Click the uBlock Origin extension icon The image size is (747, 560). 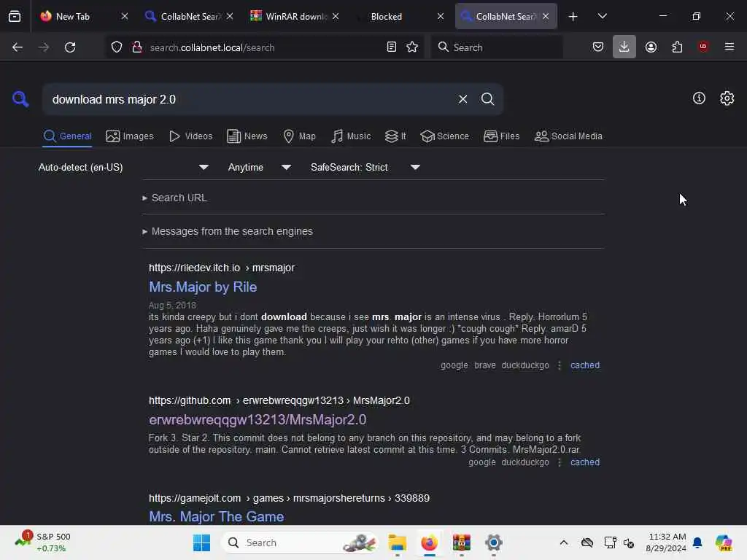click(703, 47)
